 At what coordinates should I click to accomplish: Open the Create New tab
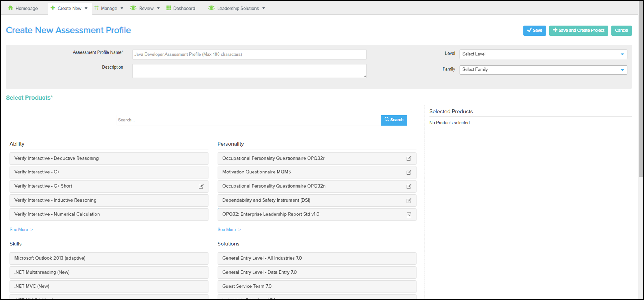pos(70,8)
